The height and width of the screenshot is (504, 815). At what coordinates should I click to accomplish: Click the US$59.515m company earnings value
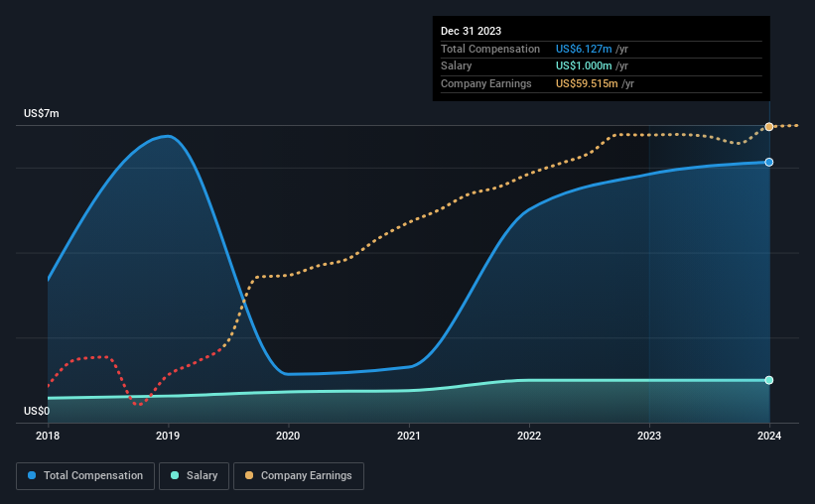pyautogui.click(x=587, y=83)
